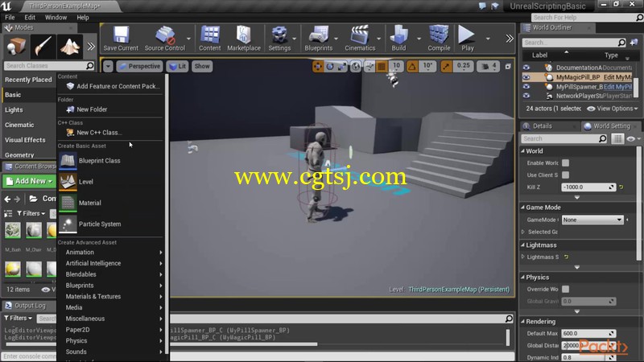Select scale gizmo icon in viewport

(x=341, y=66)
